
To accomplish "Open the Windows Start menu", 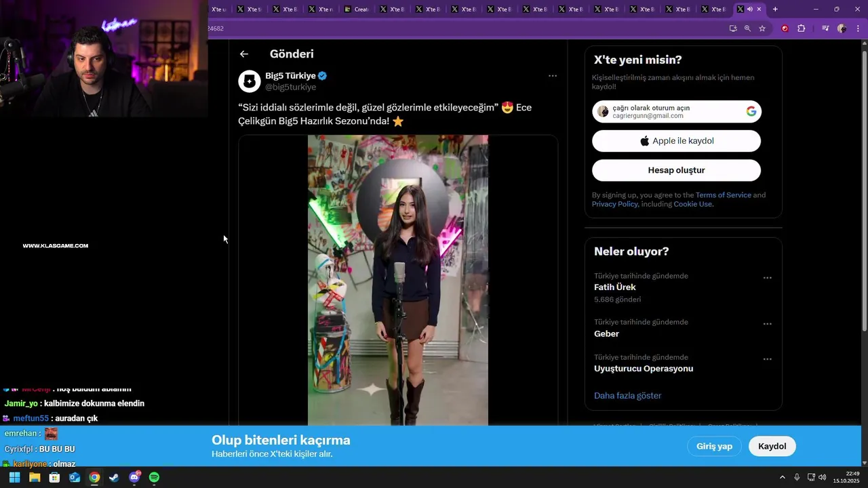I will click(x=14, y=477).
